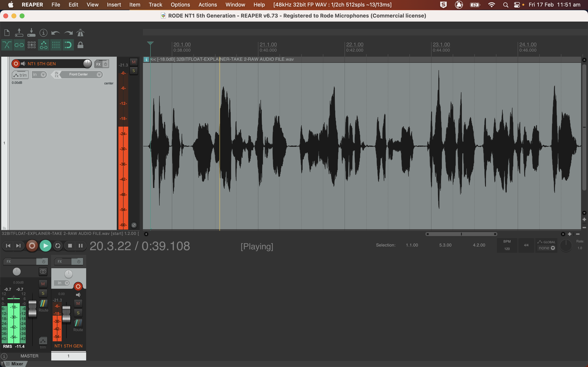Open the Track menu
This screenshot has width=588, height=367.
pyautogui.click(x=155, y=5)
